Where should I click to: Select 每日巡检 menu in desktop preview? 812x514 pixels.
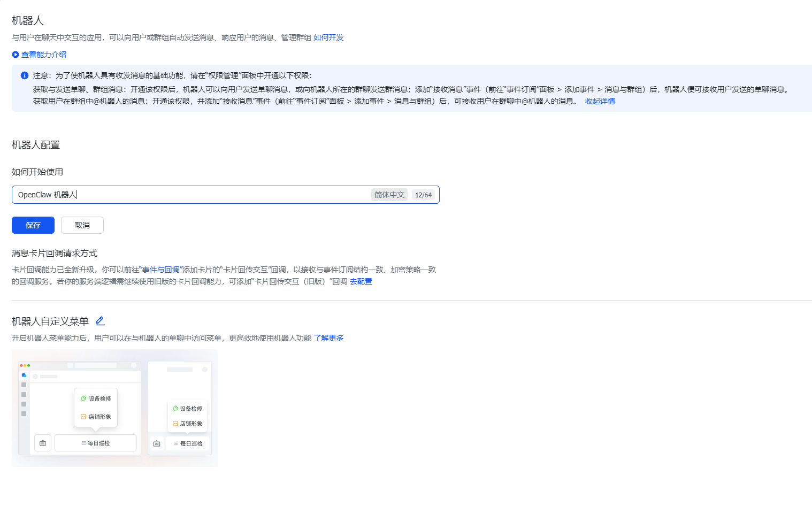point(96,443)
